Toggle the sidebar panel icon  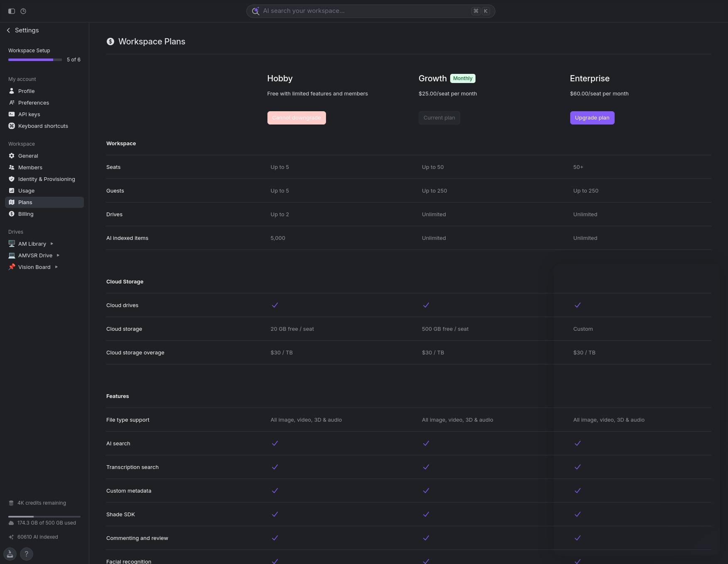pyautogui.click(x=12, y=11)
